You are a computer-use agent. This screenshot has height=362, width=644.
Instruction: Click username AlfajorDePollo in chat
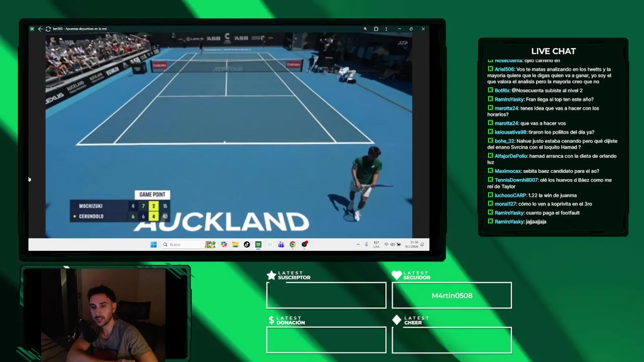click(x=511, y=156)
